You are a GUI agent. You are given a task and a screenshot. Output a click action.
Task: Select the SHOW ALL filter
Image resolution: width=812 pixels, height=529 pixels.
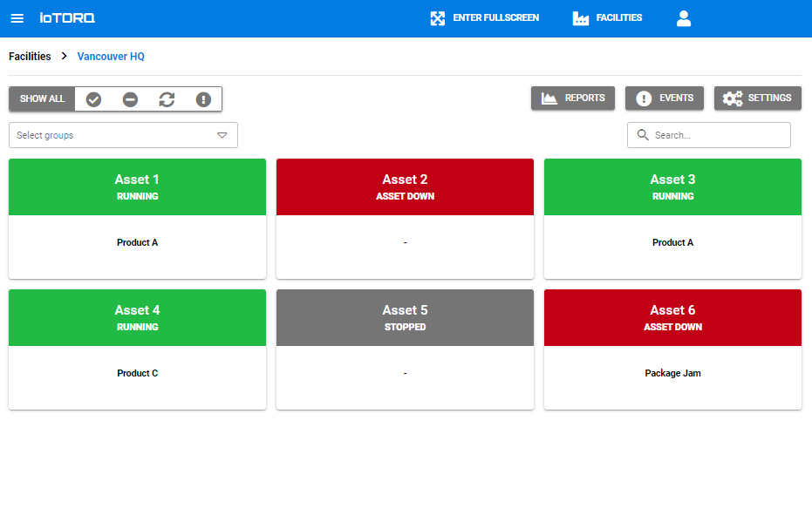pos(42,99)
